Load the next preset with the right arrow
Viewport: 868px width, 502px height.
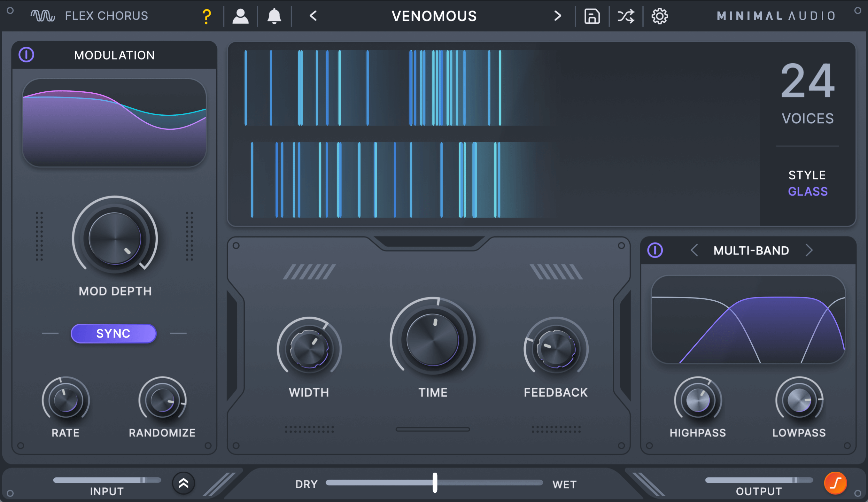click(x=558, y=15)
